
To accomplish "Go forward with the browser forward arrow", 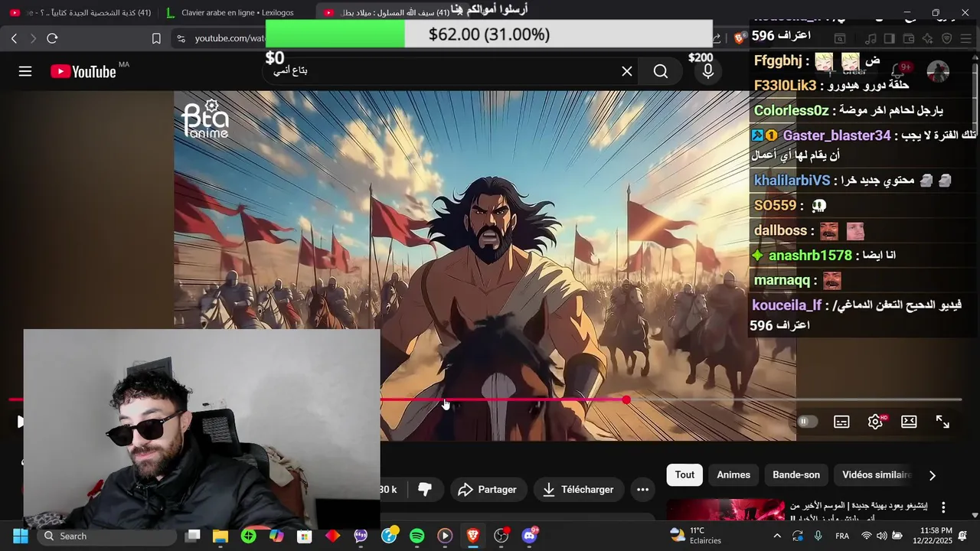I will click(x=33, y=38).
